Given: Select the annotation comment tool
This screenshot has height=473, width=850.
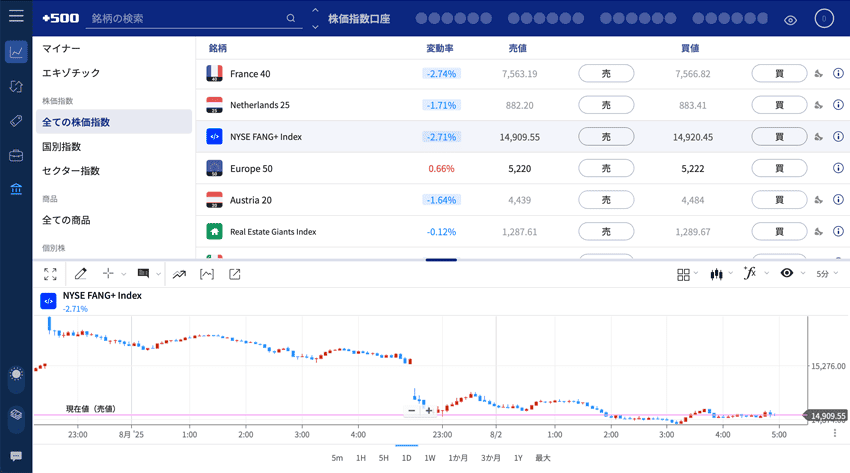Looking at the screenshot, I should 143,274.
